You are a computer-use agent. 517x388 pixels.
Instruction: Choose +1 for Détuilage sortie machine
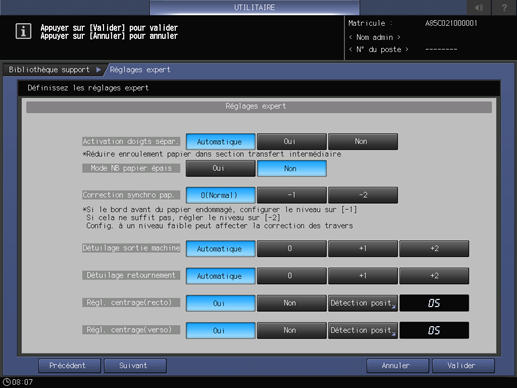coord(363,249)
